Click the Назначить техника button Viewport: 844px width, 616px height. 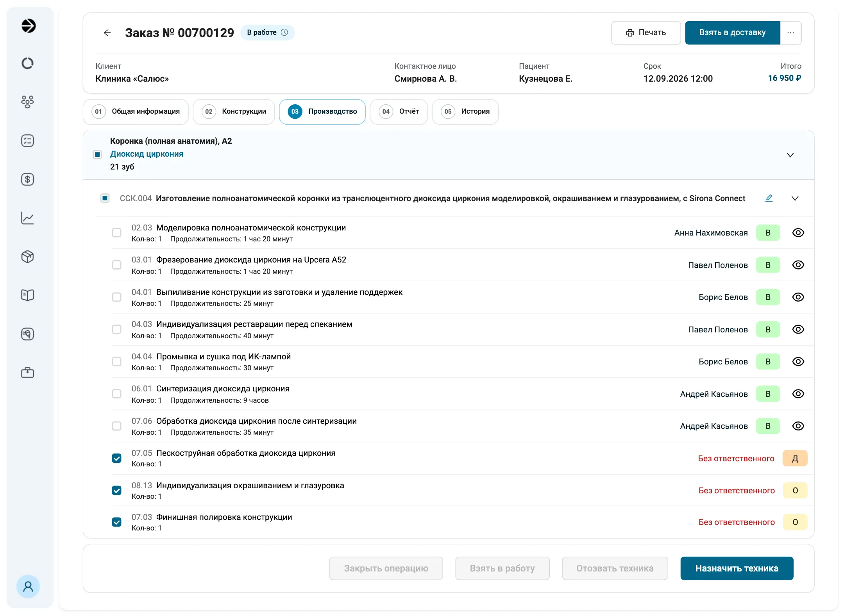[x=737, y=568]
